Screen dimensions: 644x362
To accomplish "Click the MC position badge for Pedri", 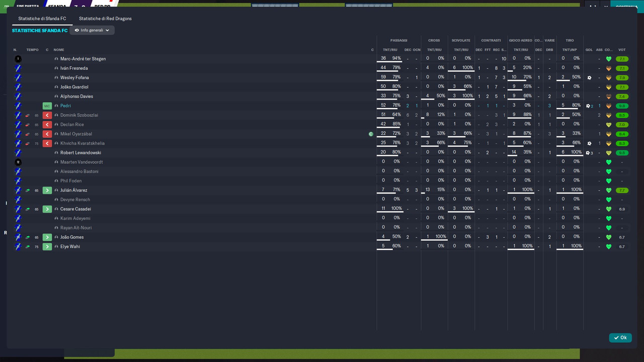I will click(x=47, y=106).
